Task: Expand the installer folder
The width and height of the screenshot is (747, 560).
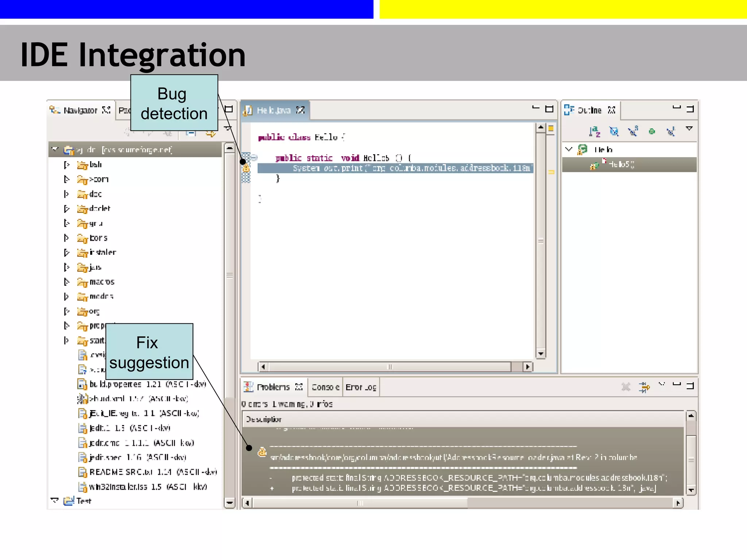Action: point(66,252)
